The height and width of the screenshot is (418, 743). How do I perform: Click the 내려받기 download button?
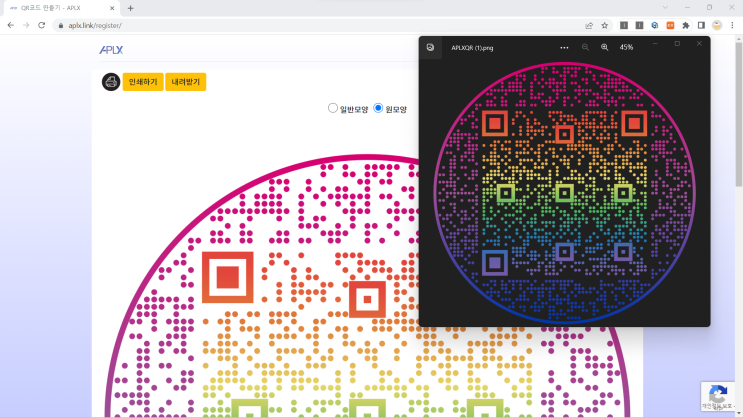coord(185,82)
